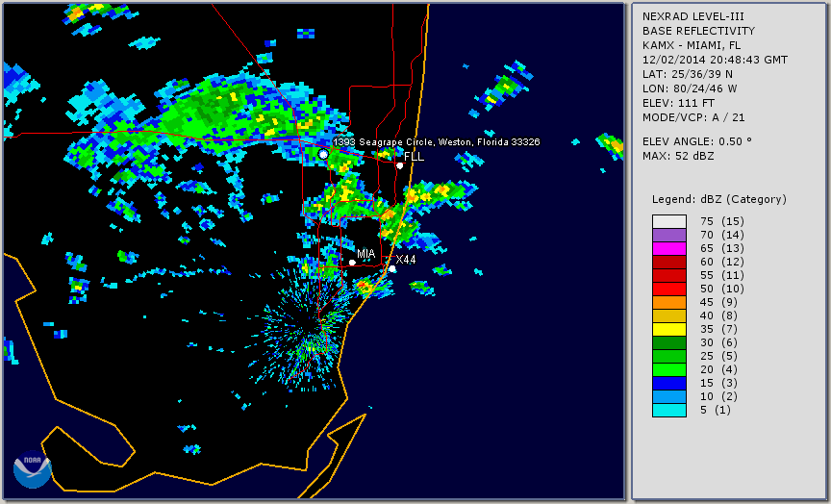Click the 30 dBZ dark green swatch
This screenshot has height=504, width=831.
click(669, 342)
